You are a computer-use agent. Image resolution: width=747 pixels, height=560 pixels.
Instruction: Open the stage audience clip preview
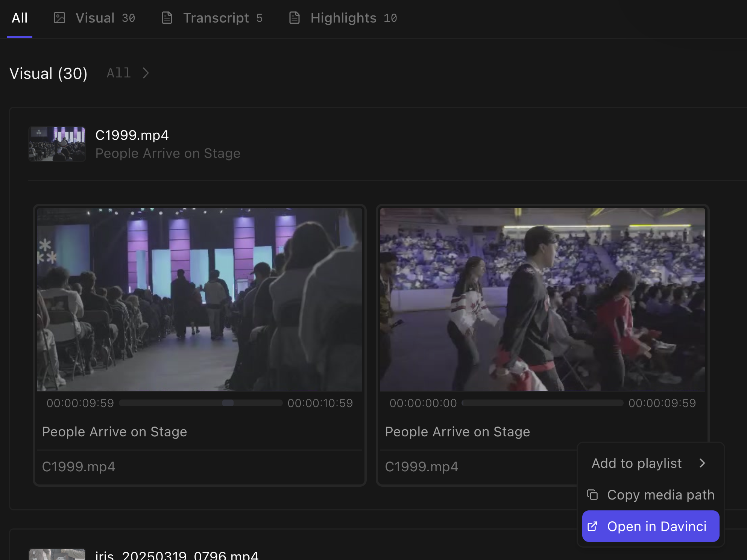[200, 300]
